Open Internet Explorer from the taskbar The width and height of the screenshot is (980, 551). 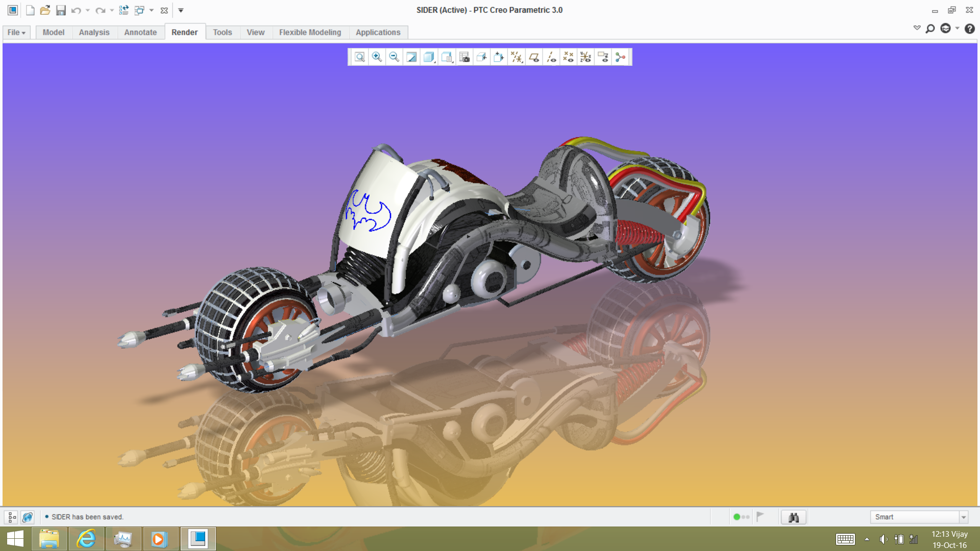coord(86,539)
